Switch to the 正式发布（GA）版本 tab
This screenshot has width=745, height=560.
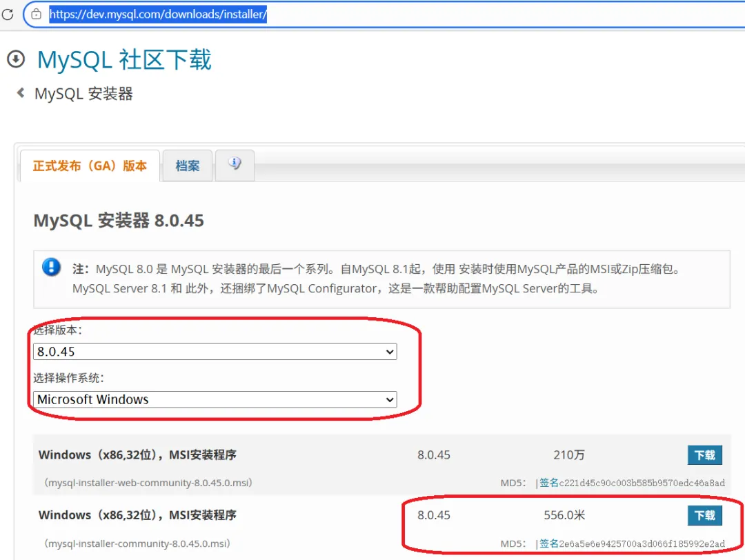(x=90, y=166)
